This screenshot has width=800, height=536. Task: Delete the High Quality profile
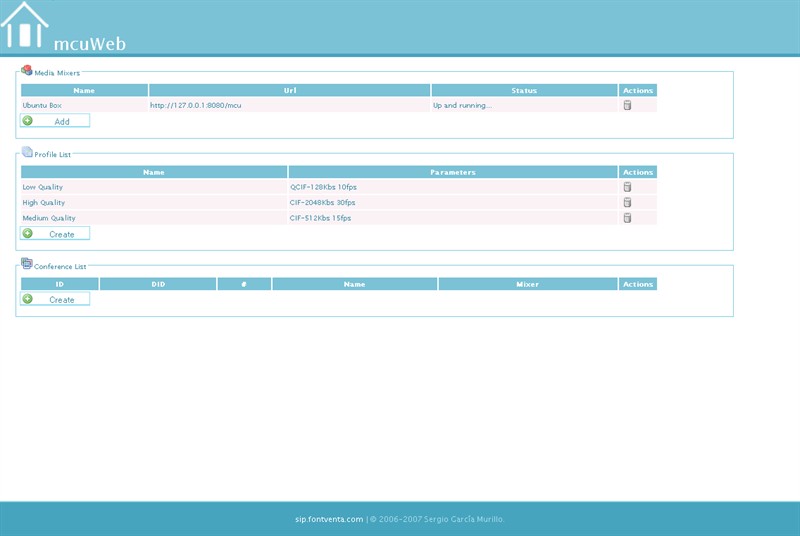pos(627,202)
